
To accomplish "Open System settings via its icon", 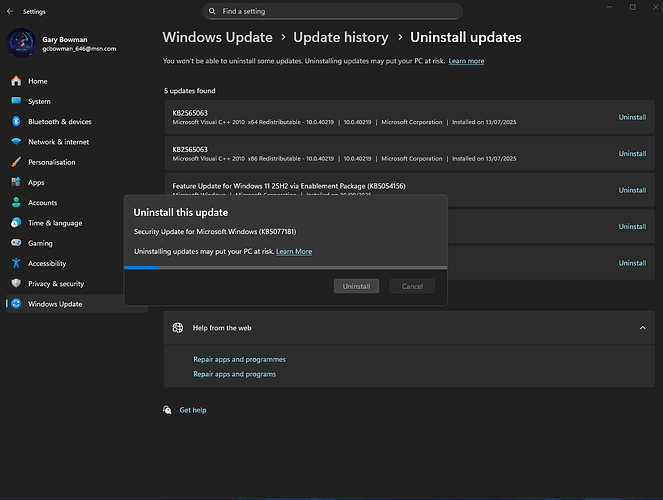I will click(x=16, y=101).
